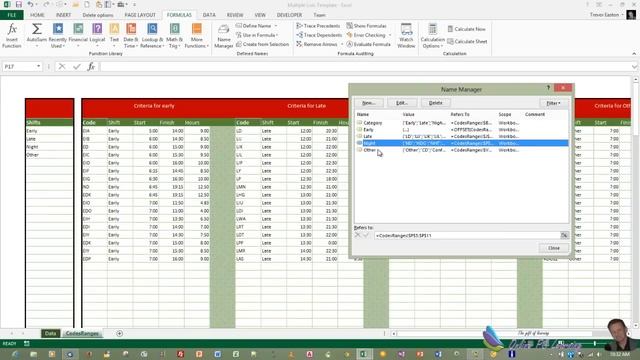640x360 pixels.
Task: Click Close button in Name Manager
Action: pyautogui.click(x=553, y=248)
